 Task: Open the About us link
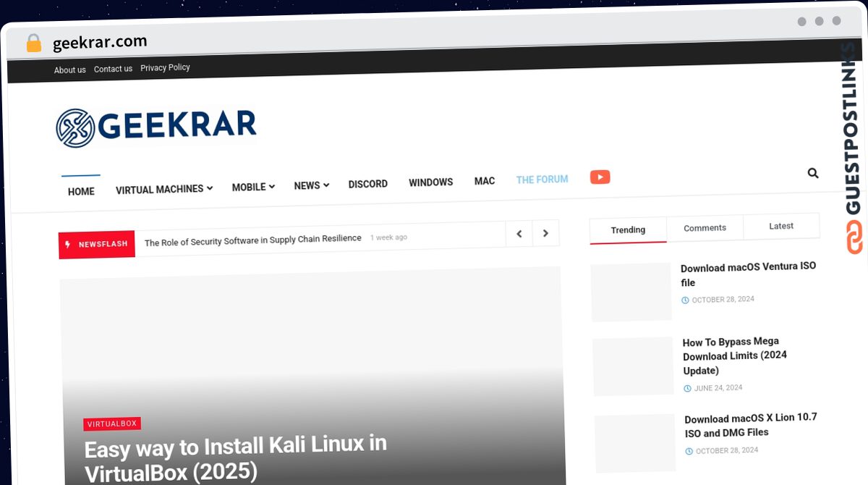70,70
